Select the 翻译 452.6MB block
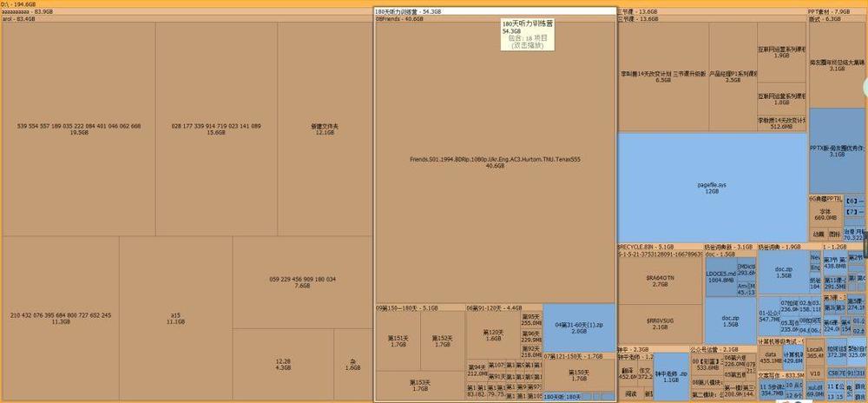 [x=628, y=373]
